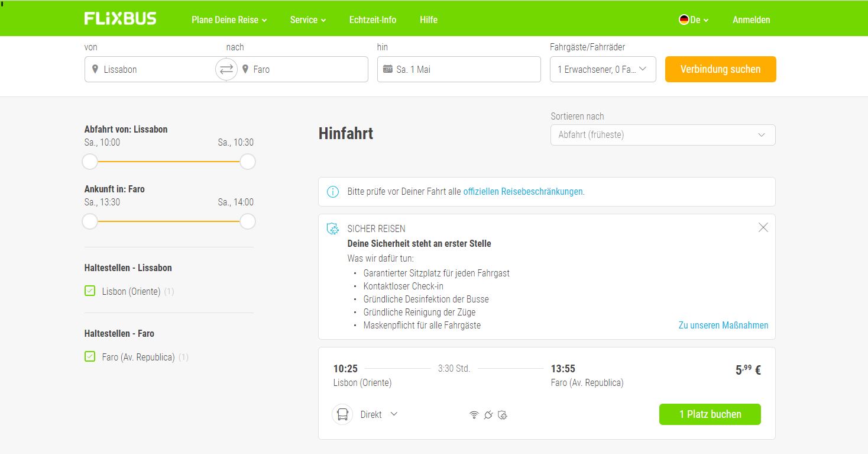
Task: Click the power outlet amenity icon
Action: coord(488,415)
